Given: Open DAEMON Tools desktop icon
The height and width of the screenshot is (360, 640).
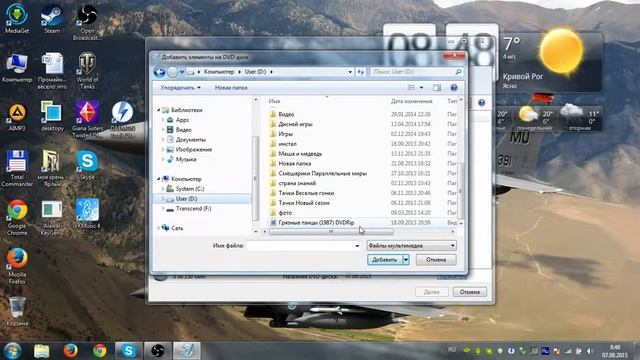Looking at the screenshot, I should [x=122, y=119].
